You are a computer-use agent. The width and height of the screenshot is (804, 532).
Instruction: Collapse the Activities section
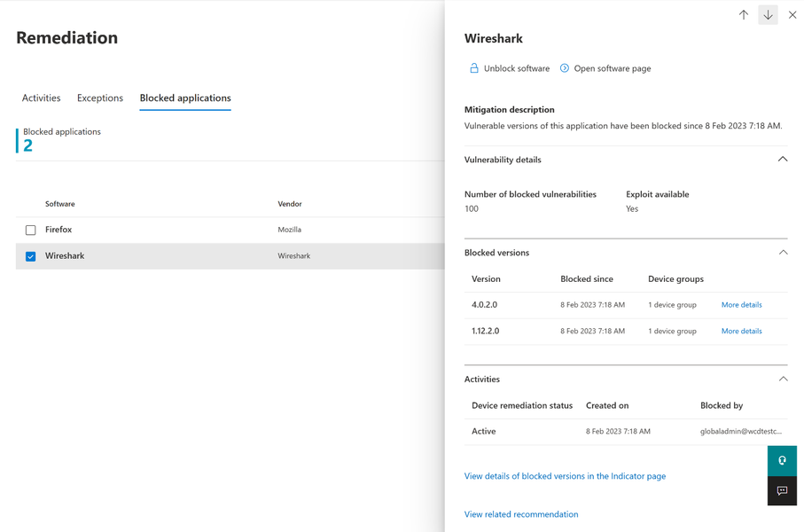click(x=783, y=379)
